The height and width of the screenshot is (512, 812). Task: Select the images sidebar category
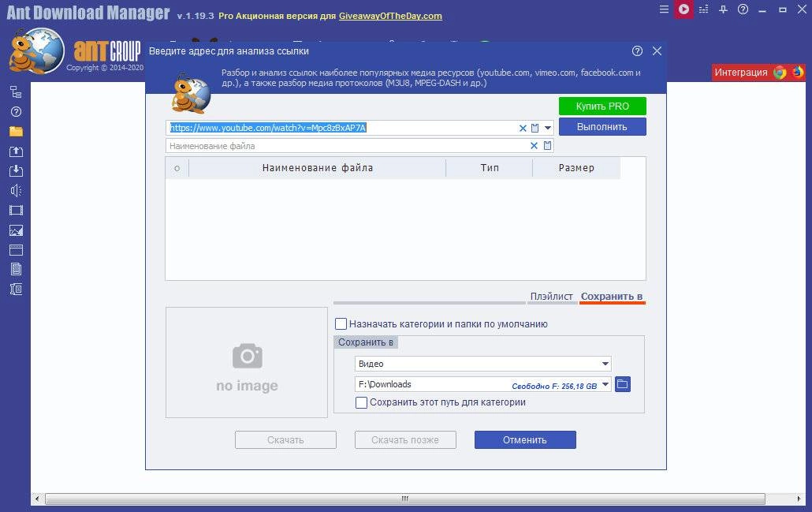click(16, 230)
